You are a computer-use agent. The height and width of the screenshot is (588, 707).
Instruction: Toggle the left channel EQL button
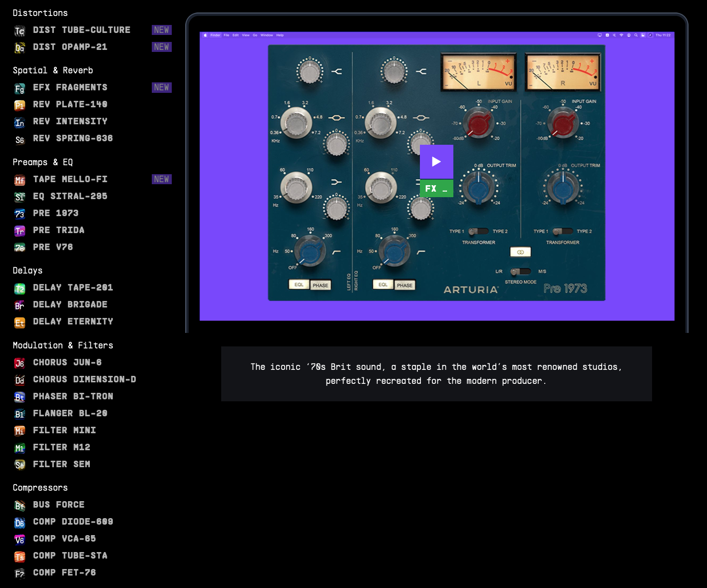click(299, 285)
